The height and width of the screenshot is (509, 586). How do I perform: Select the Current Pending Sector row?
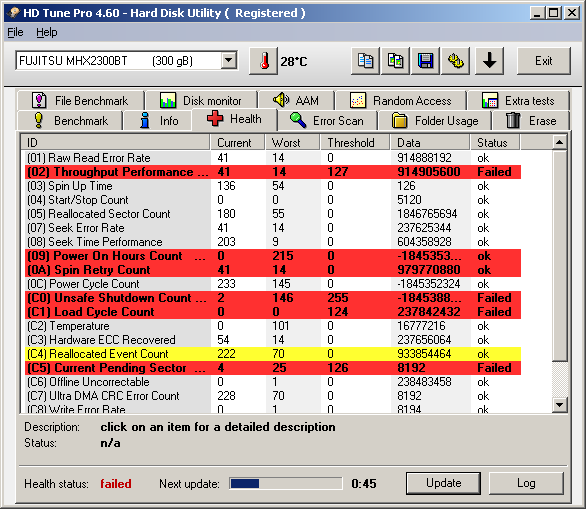click(272, 368)
